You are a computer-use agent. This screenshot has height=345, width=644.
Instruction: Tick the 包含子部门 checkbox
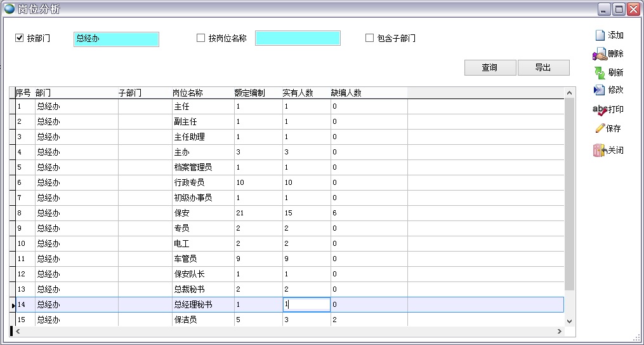[x=370, y=38]
